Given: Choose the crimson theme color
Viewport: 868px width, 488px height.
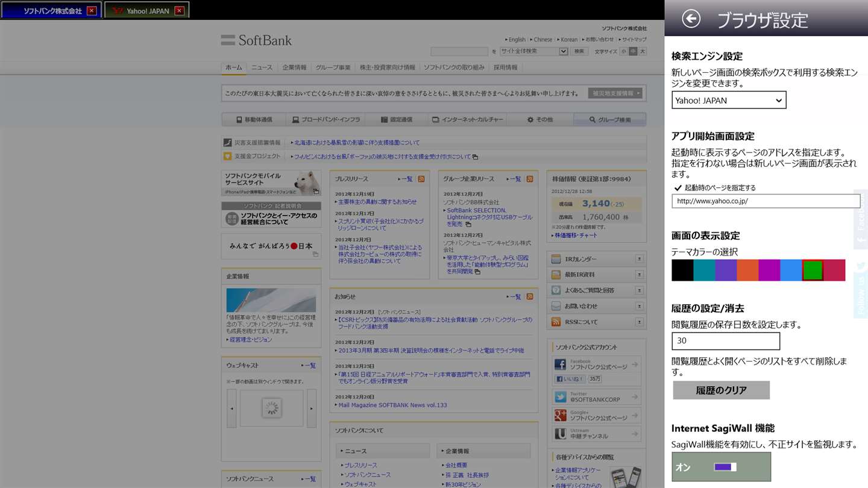Looking at the screenshot, I should (834, 270).
